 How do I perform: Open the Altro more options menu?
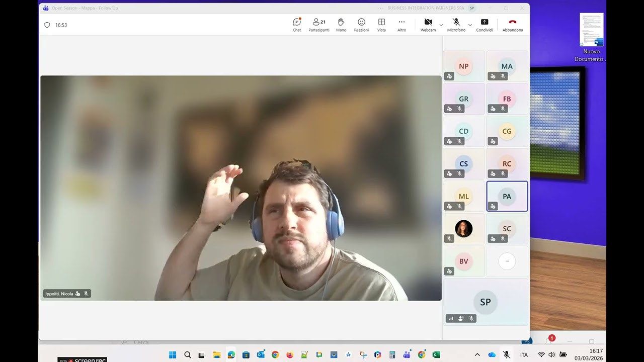pos(401,25)
